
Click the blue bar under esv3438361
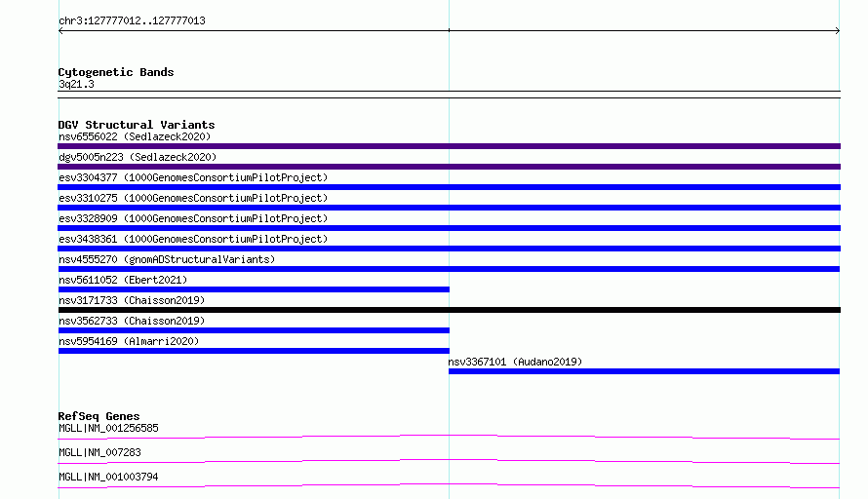(449, 249)
